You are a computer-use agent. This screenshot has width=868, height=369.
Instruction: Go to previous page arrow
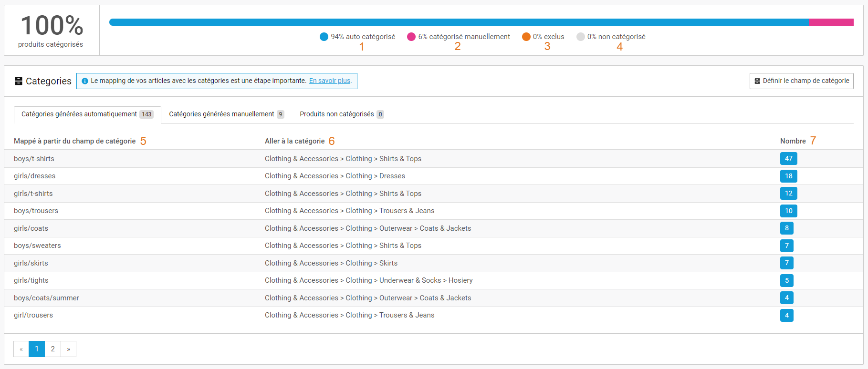click(21, 349)
